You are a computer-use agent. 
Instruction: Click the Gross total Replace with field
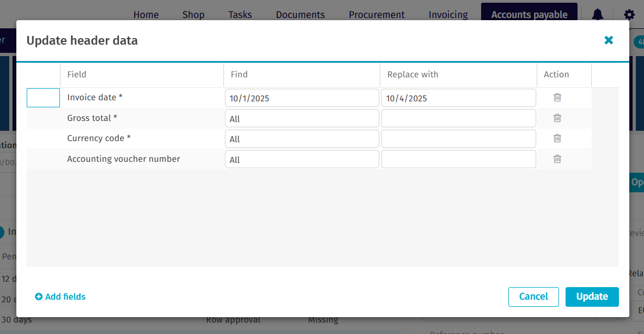pos(458,118)
